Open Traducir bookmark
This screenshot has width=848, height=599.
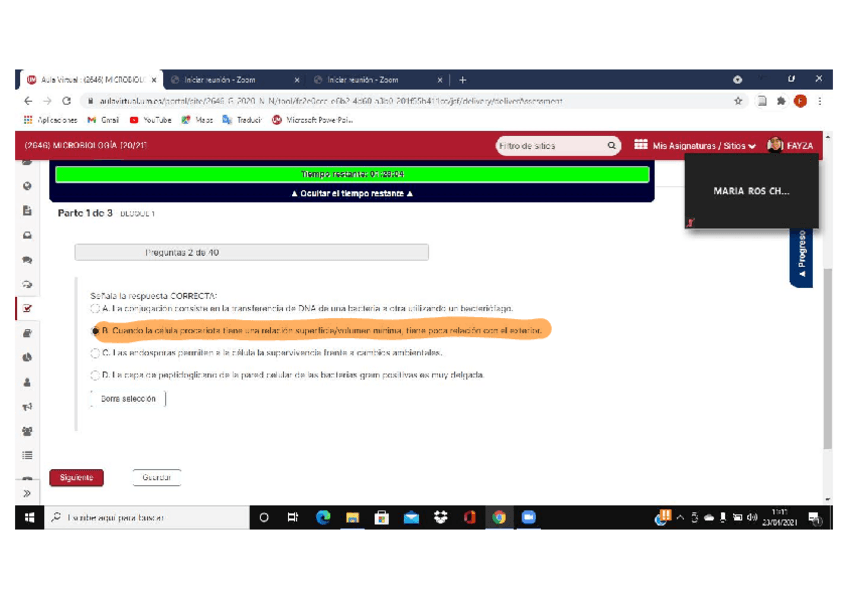(242, 120)
